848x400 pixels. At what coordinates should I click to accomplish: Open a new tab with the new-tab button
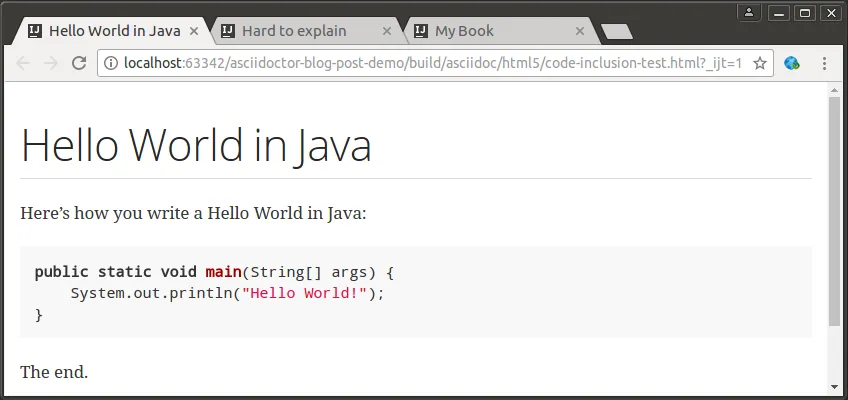click(616, 31)
